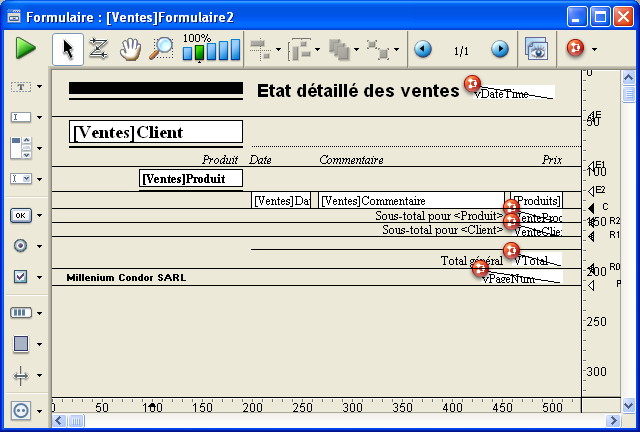Run the form with the green play button
The height and width of the screenshot is (432, 640).
click(26, 48)
